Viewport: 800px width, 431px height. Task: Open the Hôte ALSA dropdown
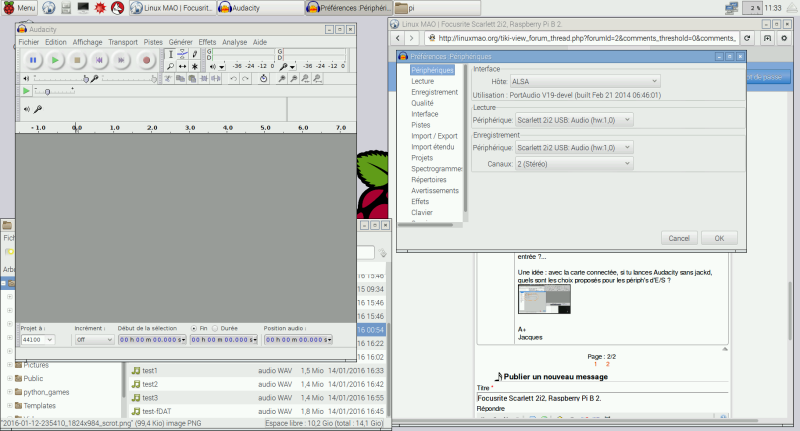click(x=584, y=81)
